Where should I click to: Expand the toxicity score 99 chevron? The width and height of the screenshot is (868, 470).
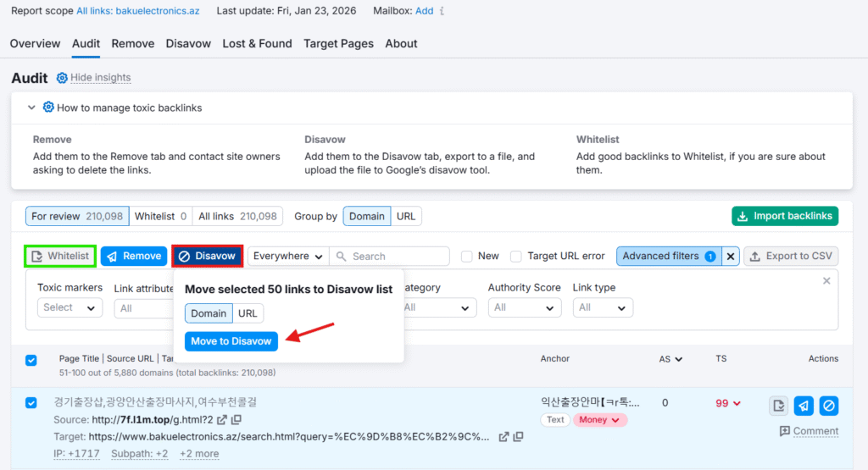coord(737,403)
